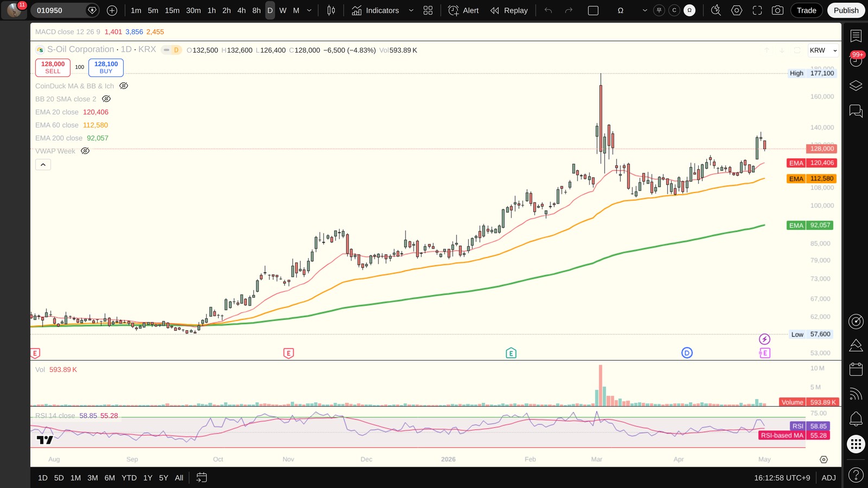868x488 pixels.
Task: Select the weekly W timeframe
Action: point(283,10)
